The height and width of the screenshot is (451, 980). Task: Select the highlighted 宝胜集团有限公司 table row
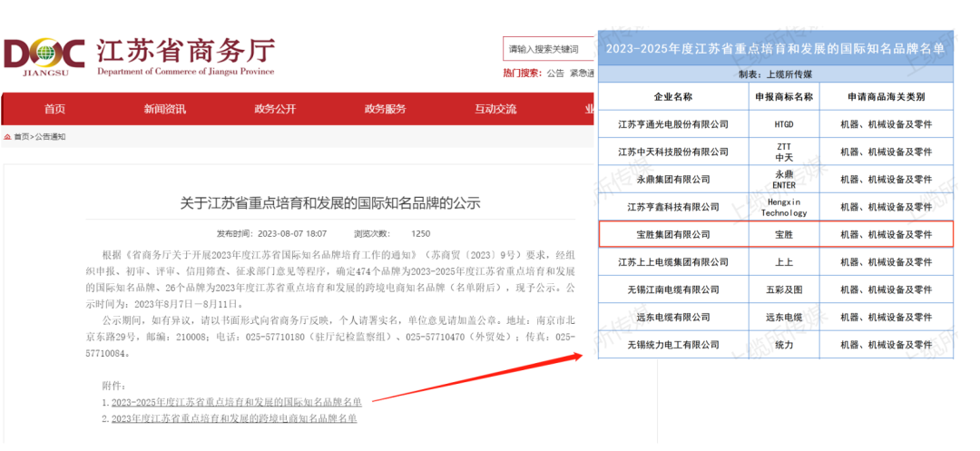776,234
